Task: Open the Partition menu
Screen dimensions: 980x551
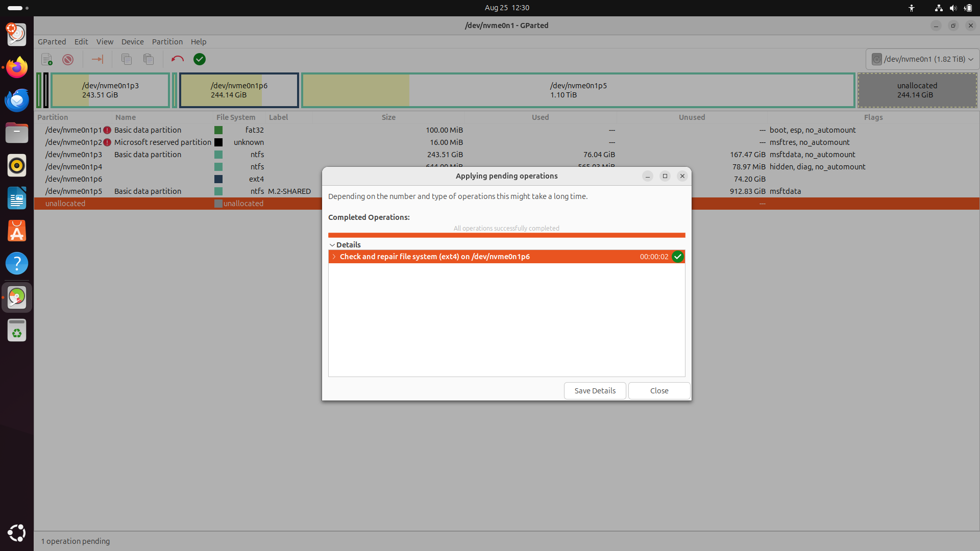Action: [x=167, y=42]
